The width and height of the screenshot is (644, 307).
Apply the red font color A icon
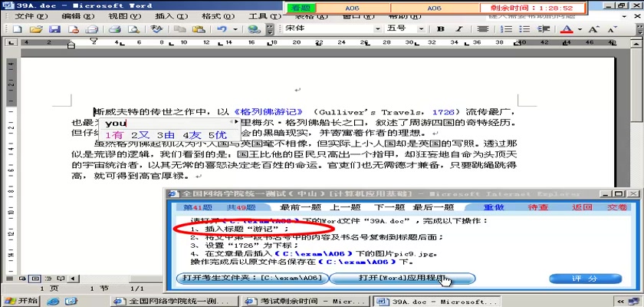tap(567, 29)
